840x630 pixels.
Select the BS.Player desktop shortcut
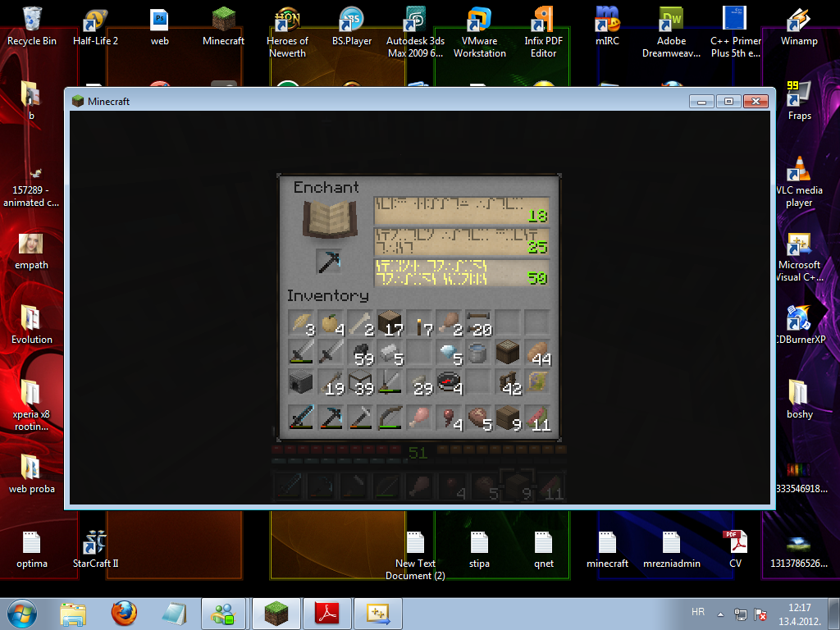(x=351, y=27)
